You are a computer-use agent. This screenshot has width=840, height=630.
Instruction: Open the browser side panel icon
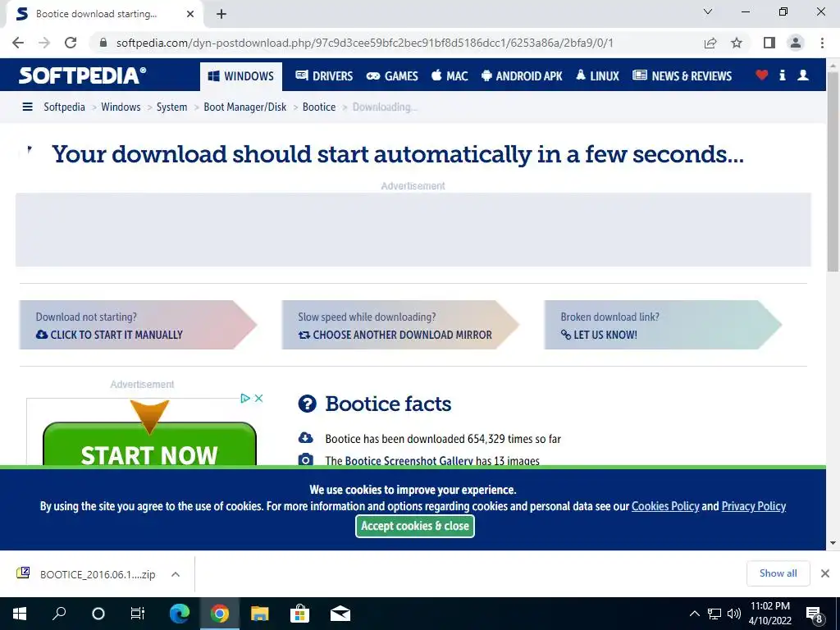tap(769, 43)
